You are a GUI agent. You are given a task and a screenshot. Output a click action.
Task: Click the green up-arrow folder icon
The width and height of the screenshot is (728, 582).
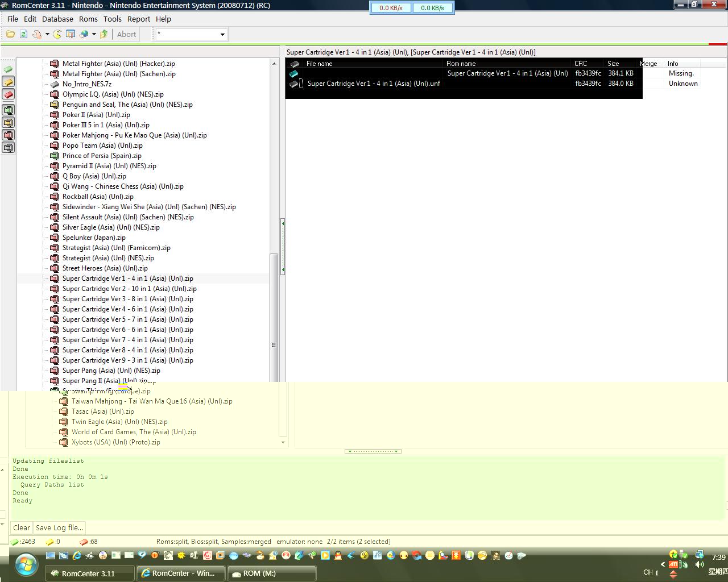104,34
